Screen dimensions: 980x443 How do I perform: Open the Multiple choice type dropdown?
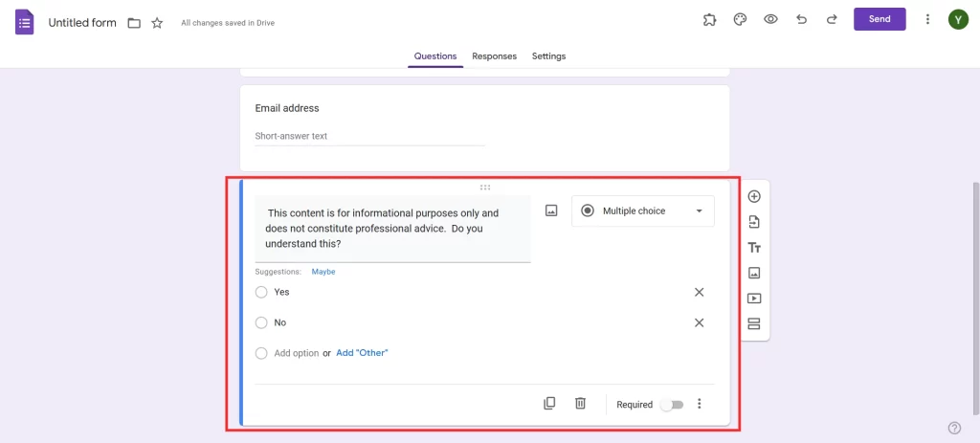[642, 211]
